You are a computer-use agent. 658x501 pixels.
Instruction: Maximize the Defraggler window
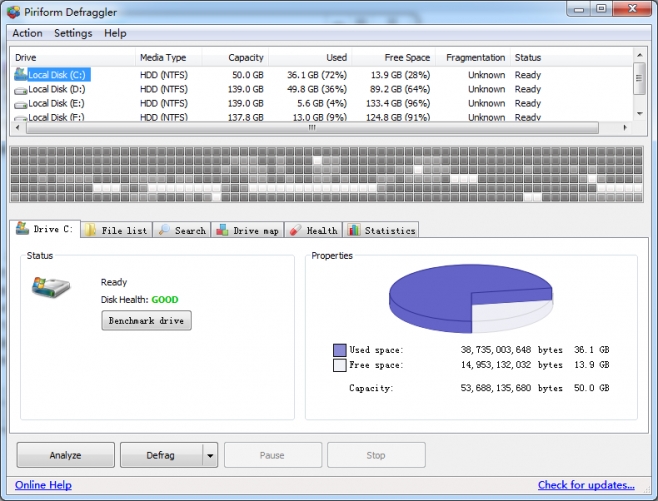[x=601, y=8]
